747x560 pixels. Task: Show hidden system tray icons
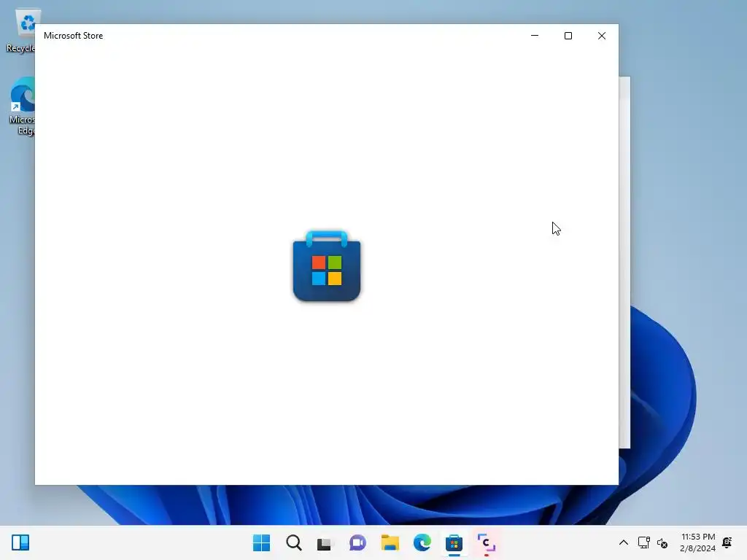point(623,542)
